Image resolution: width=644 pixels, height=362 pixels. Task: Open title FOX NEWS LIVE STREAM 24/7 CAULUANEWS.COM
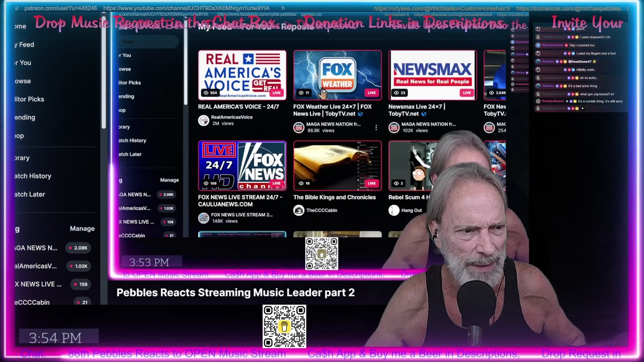(x=240, y=201)
